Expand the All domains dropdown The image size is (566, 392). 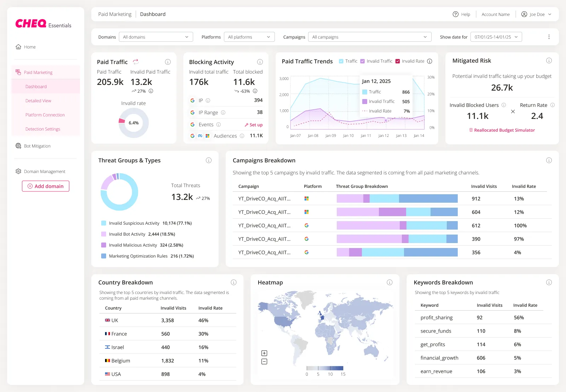pyautogui.click(x=156, y=37)
